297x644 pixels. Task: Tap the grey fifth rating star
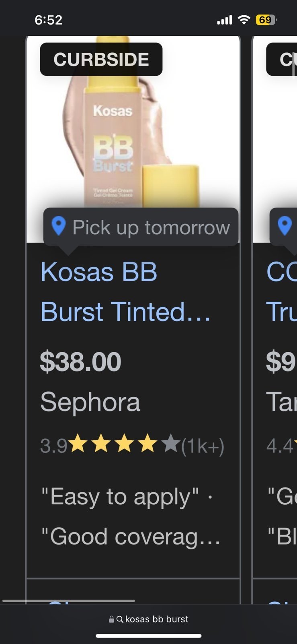170,444
